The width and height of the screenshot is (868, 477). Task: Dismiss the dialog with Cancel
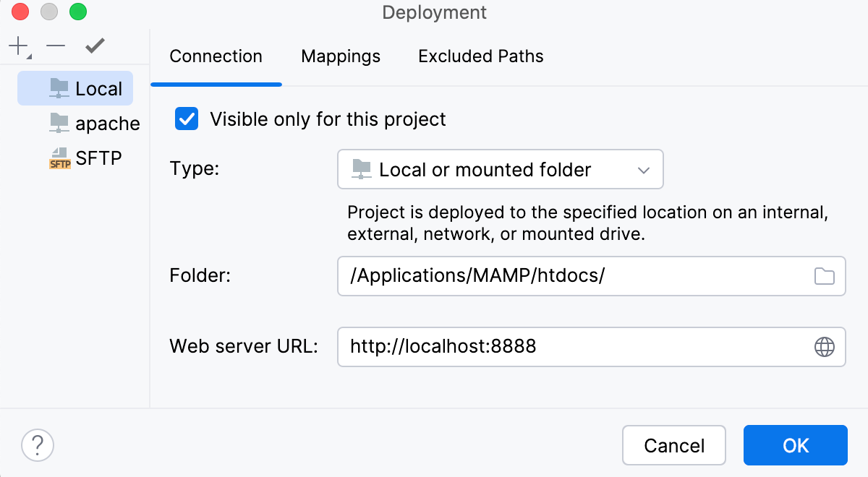(674, 445)
